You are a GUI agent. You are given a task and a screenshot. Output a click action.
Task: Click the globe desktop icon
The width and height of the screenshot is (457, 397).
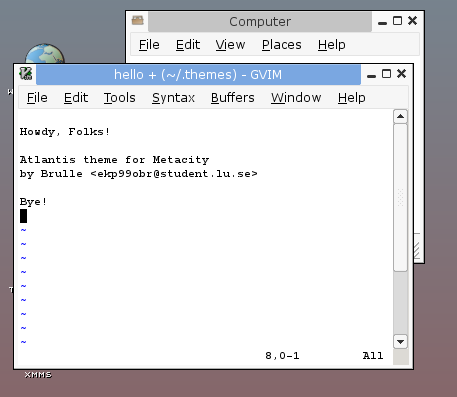coord(45,54)
